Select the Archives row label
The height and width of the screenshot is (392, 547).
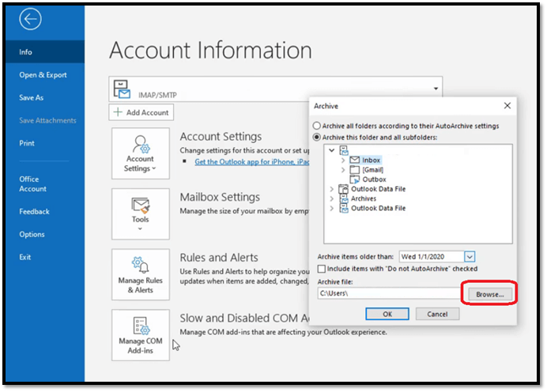coord(364,198)
